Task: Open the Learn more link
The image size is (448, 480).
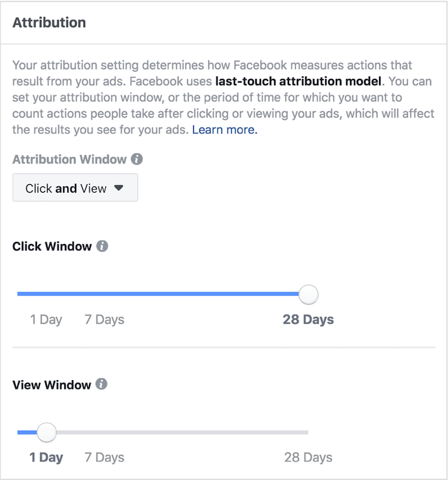Action: click(225, 130)
